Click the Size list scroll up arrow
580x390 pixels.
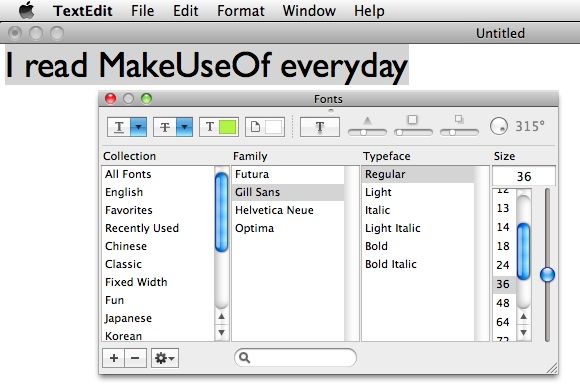click(x=523, y=316)
